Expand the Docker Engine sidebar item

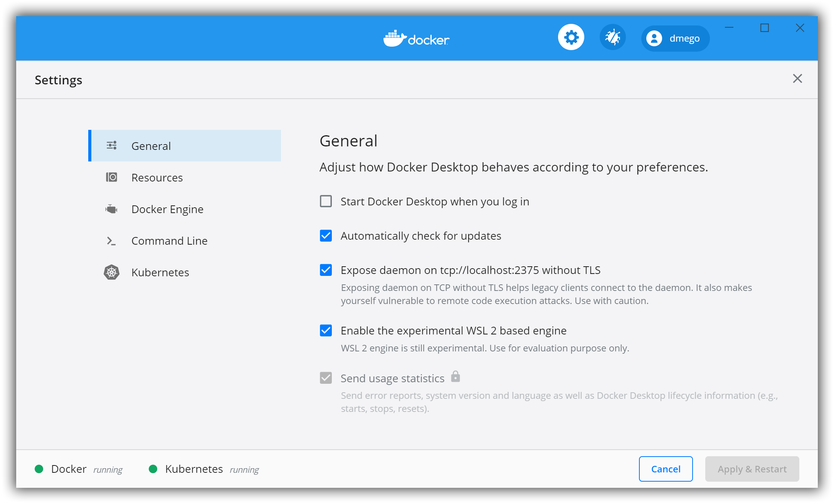pyautogui.click(x=168, y=209)
